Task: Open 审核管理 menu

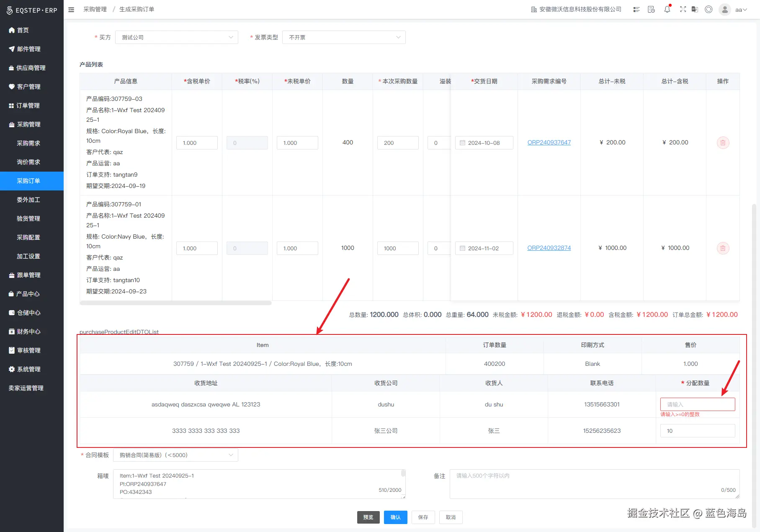Action: [x=32, y=350]
